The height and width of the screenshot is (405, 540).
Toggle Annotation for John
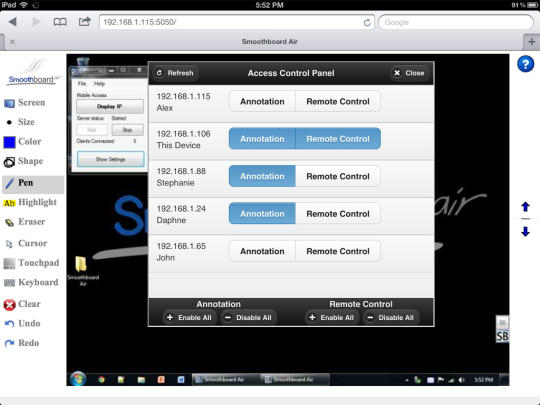(262, 251)
